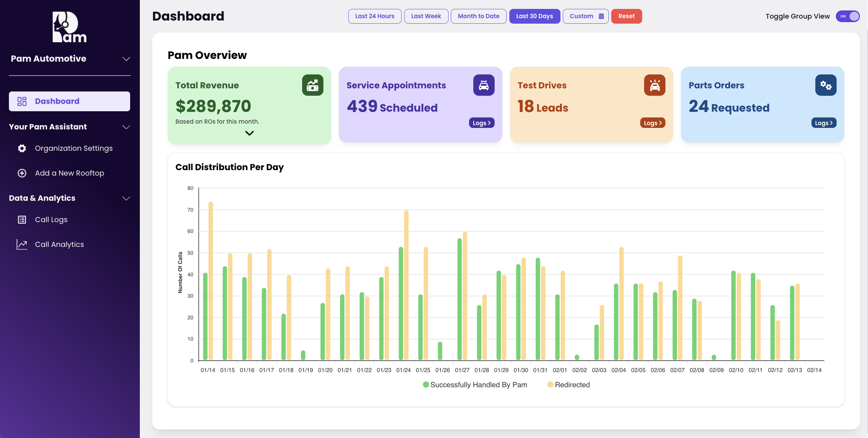
Task: Click the Test Drives icon
Action: pyautogui.click(x=654, y=85)
